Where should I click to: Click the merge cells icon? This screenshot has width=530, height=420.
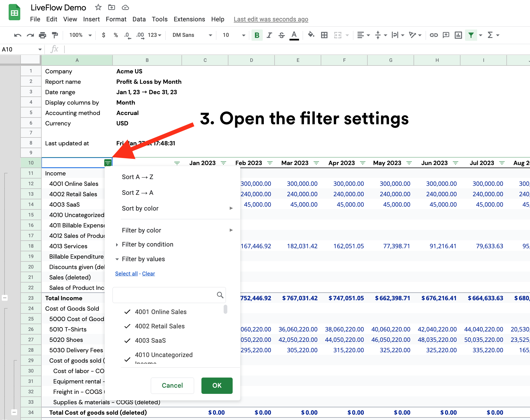(338, 35)
